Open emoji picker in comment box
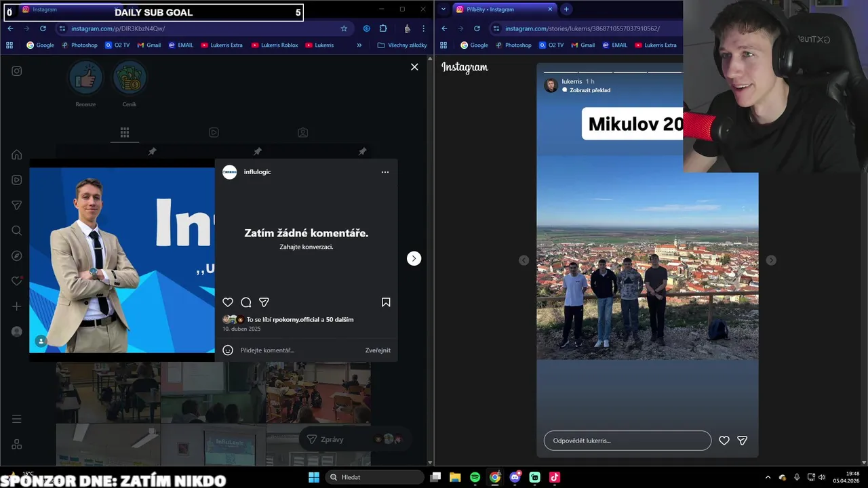 [228, 350]
